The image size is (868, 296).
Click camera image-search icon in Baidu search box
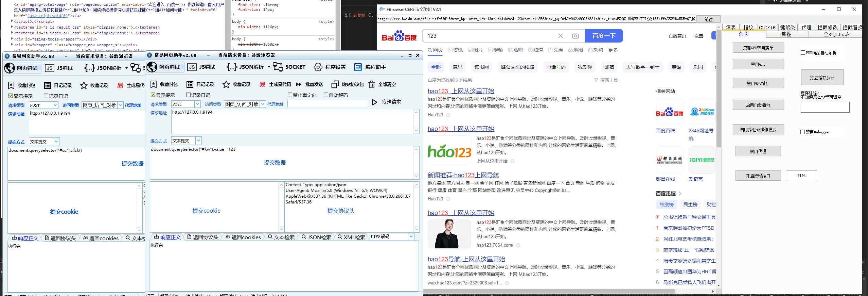click(x=575, y=36)
